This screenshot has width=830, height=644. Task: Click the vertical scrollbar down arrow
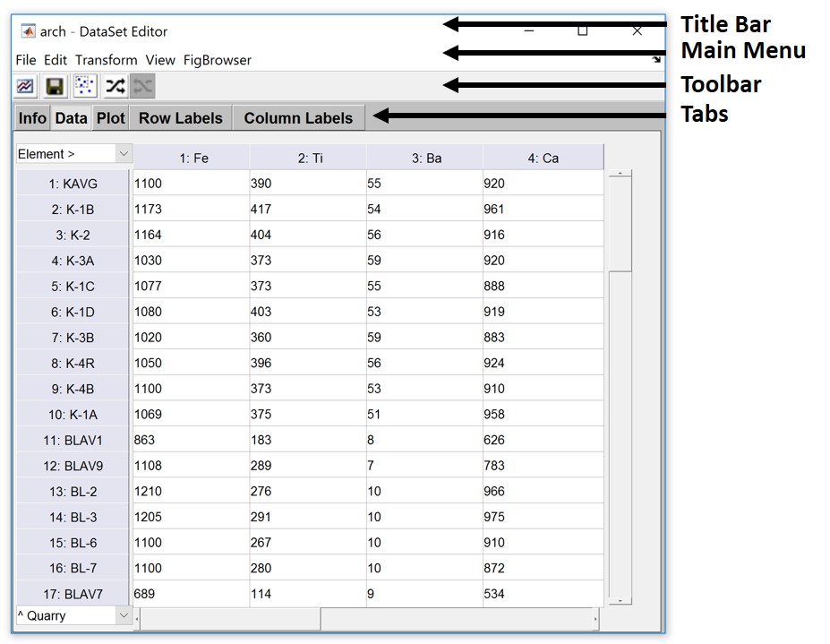[x=620, y=601]
